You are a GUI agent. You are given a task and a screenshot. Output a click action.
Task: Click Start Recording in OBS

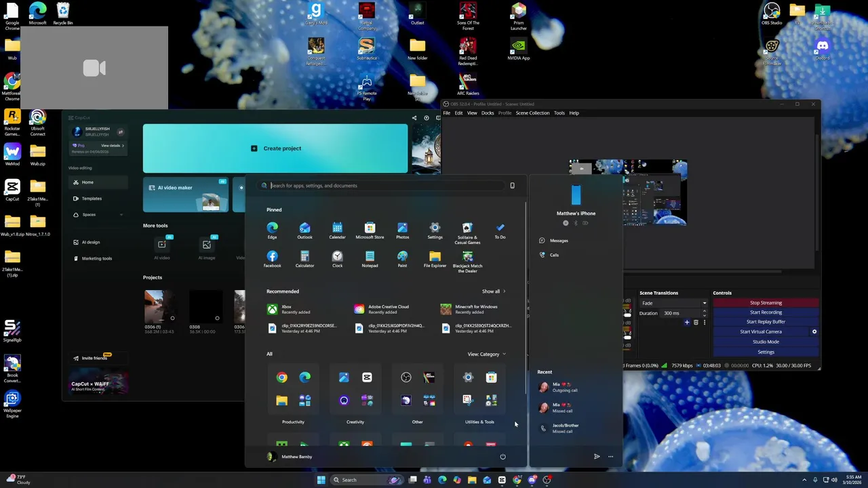pyautogui.click(x=766, y=312)
